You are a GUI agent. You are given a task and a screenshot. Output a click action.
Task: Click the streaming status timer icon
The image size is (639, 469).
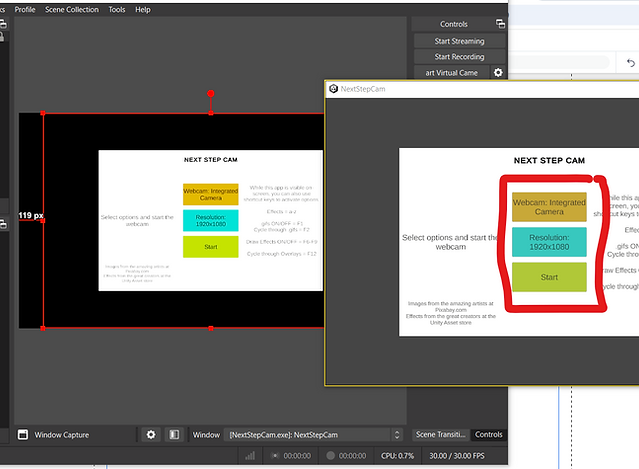[x=275, y=456]
